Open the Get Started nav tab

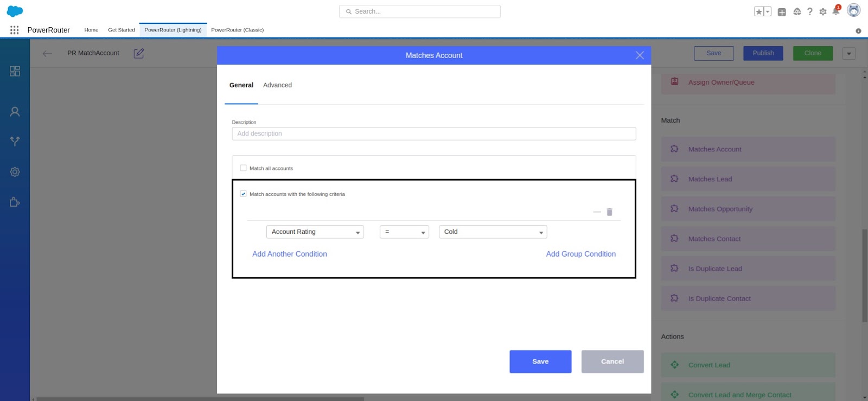coord(122,30)
